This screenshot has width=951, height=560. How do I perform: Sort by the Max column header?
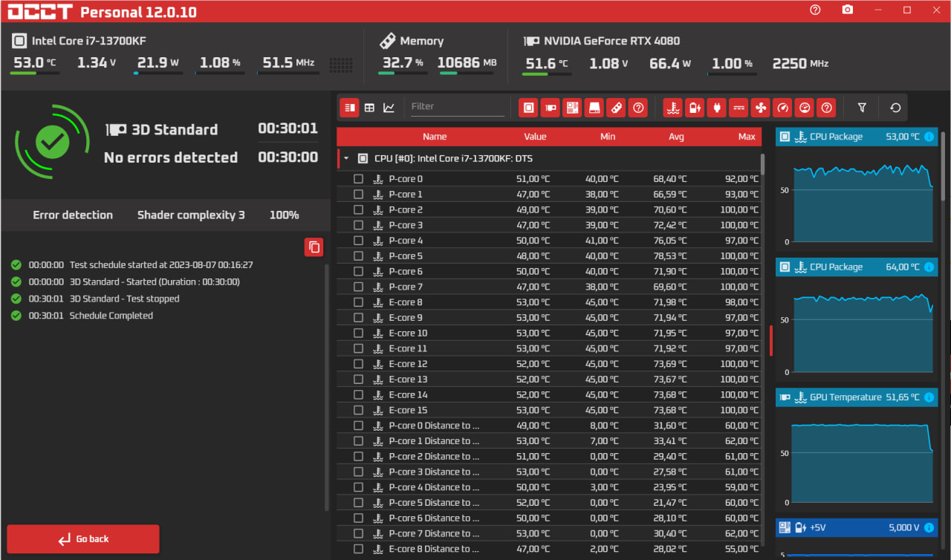click(x=747, y=137)
